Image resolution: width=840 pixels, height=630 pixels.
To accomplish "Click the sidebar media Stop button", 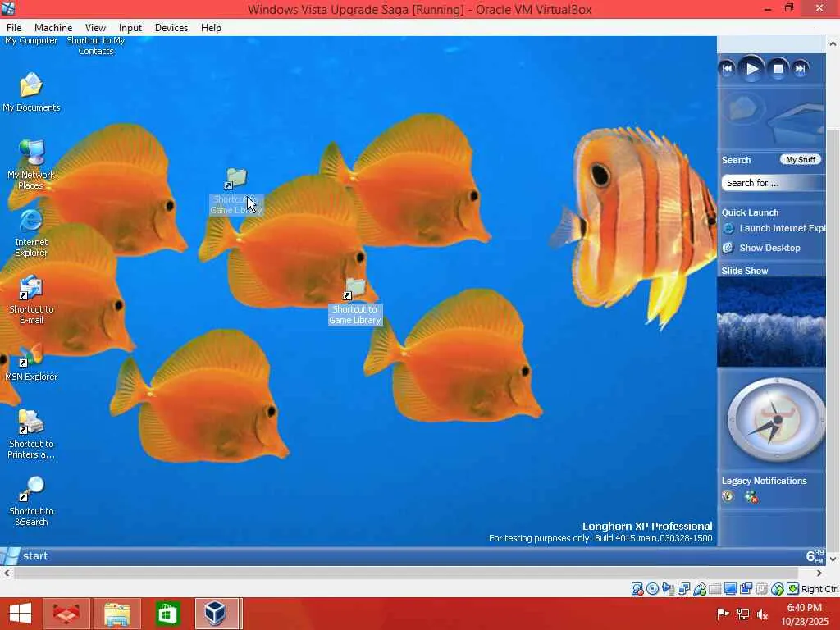I will pyautogui.click(x=778, y=69).
